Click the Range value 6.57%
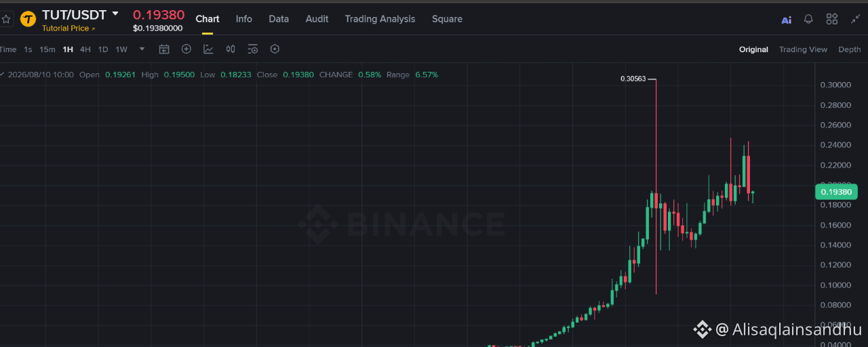Image resolution: width=868 pixels, height=347 pixels. coord(427,75)
